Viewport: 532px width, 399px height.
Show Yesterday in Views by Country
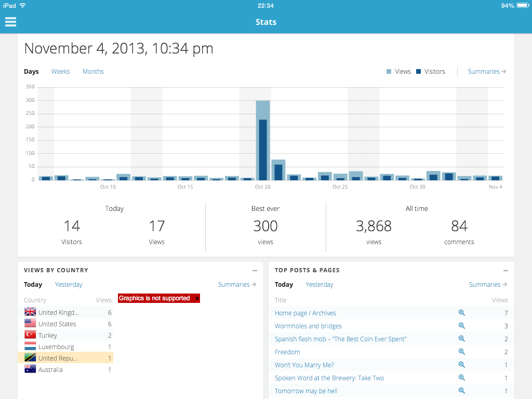69,285
